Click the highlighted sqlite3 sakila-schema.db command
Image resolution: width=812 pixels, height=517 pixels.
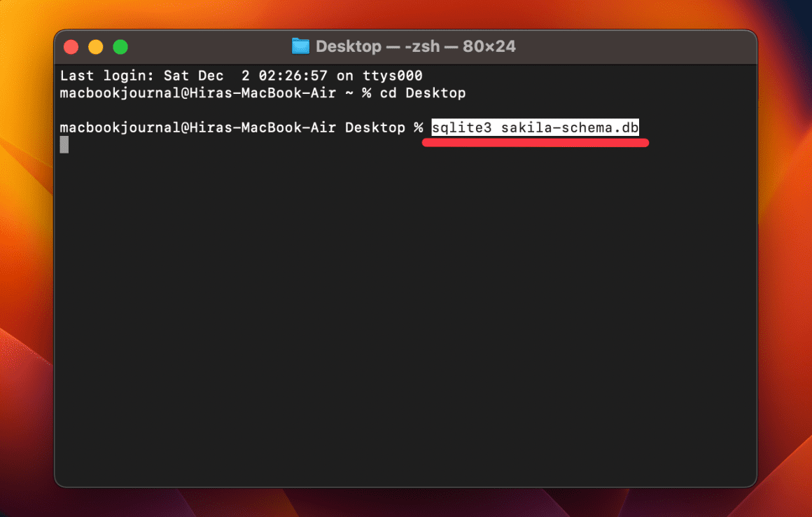tap(535, 127)
